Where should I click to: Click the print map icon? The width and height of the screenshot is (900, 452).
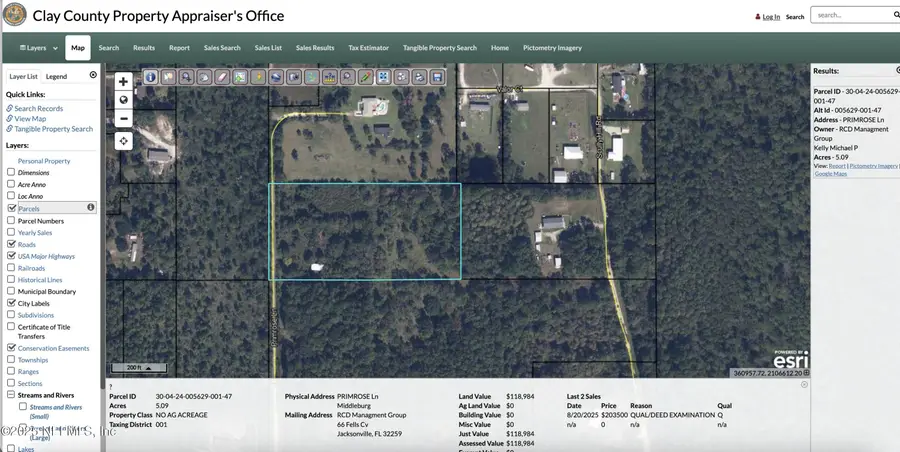click(419, 77)
